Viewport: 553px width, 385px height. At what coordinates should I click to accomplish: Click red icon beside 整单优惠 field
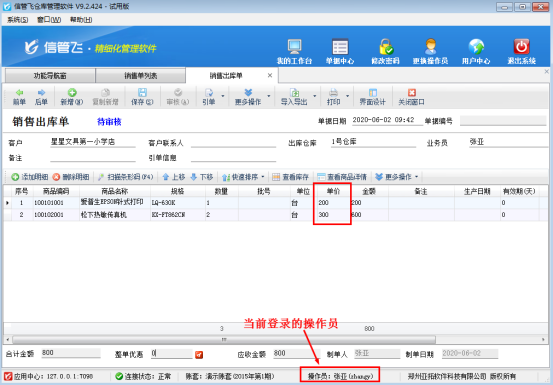pyautogui.click(x=199, y=355)
